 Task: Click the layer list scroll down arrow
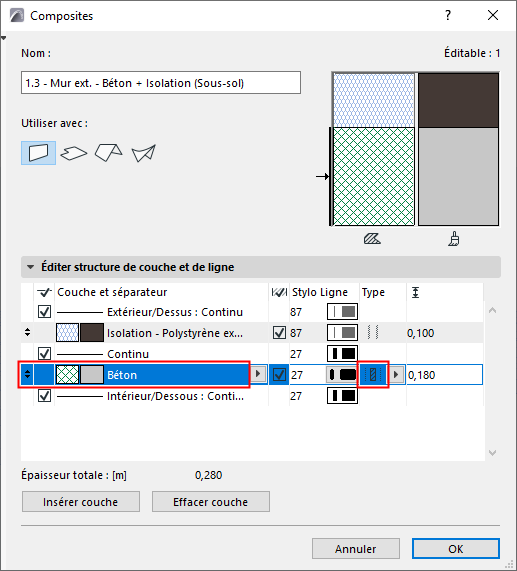pos(493,453)
